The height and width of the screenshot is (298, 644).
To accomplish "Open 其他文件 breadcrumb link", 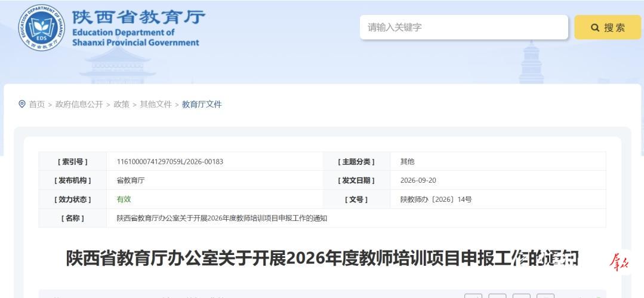I will pos(156,105).
